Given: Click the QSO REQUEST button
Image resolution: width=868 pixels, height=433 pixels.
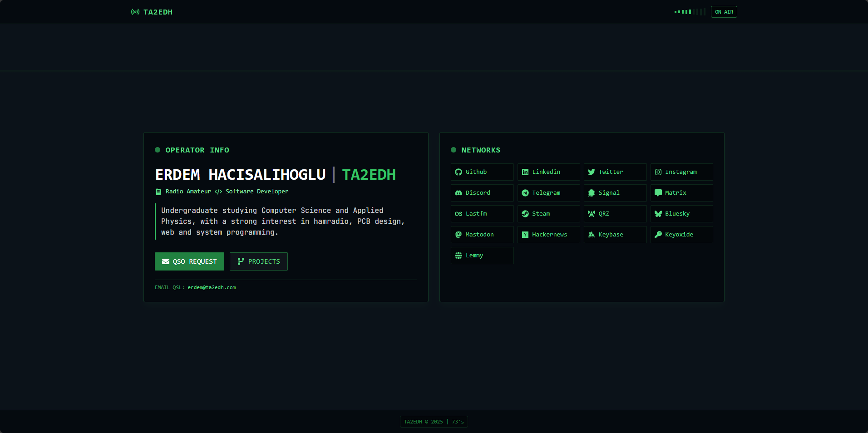Looking at the screenshot, I should pyautogui.click(x=189, y=261).
